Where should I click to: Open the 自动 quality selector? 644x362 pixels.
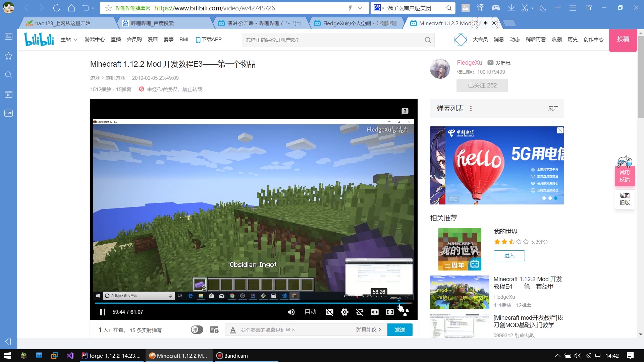click(311, 312)
